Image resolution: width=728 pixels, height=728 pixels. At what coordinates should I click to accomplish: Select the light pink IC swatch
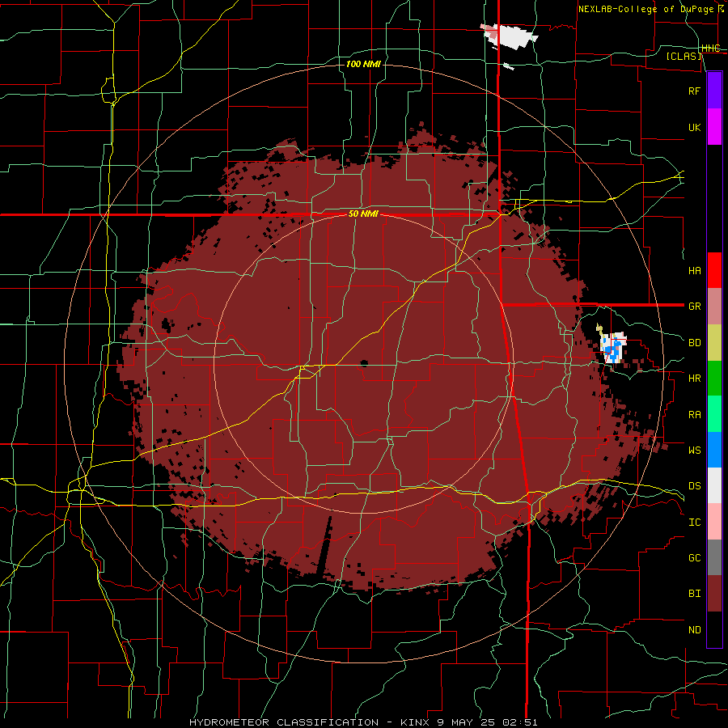point(714,522)
